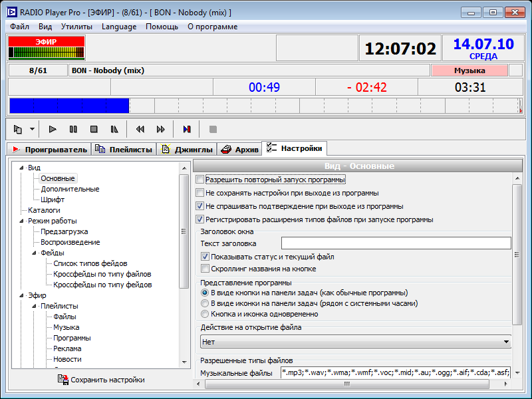Click the red ЭФИР status button

click(x=46, y=42)
